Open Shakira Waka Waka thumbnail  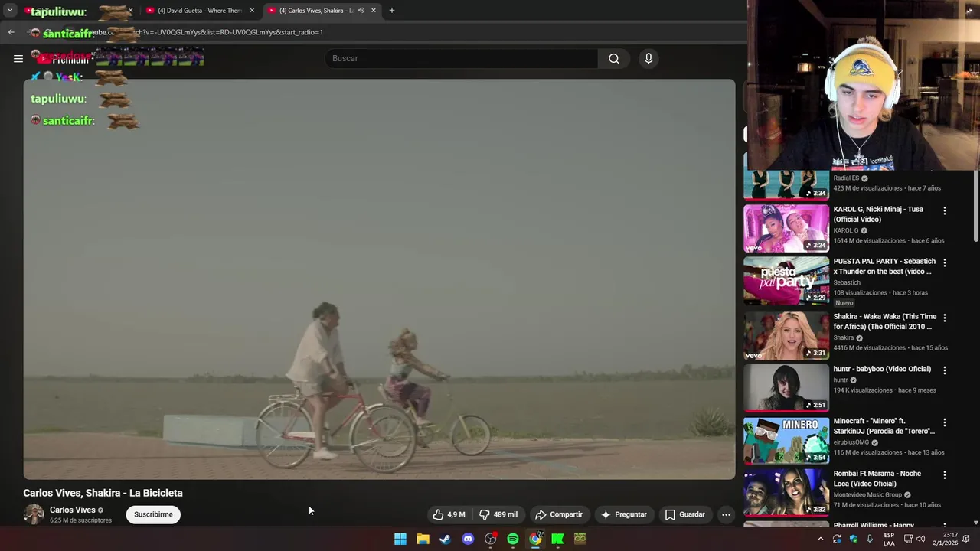(x=786, y=335)
